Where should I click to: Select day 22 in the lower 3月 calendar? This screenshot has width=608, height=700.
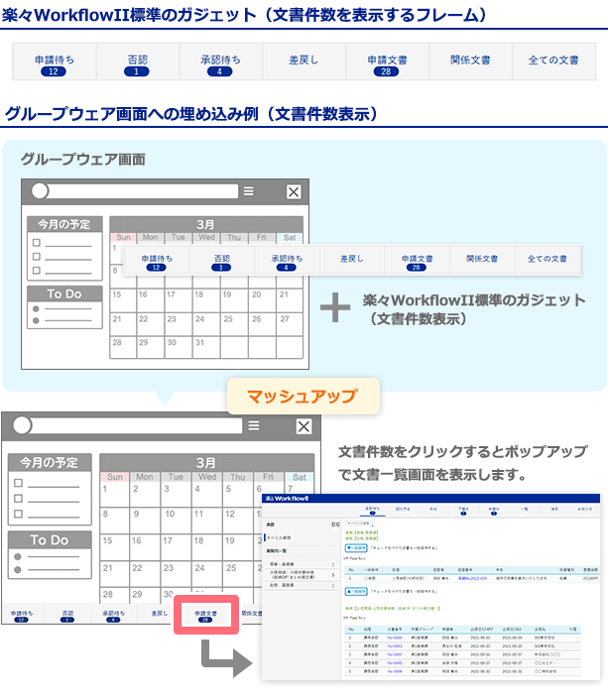click(x=145, y=574)
